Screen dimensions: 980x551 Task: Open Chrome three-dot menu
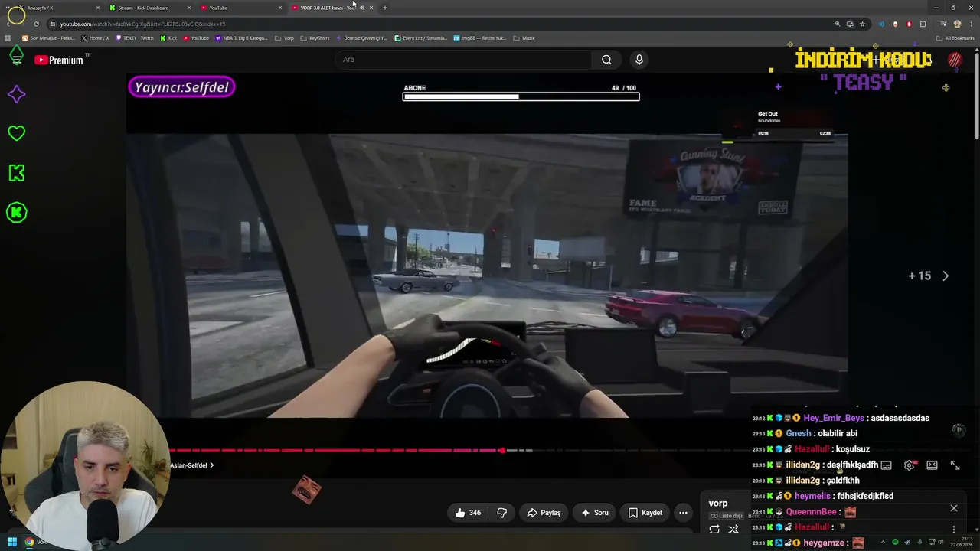tap(971, 24)
